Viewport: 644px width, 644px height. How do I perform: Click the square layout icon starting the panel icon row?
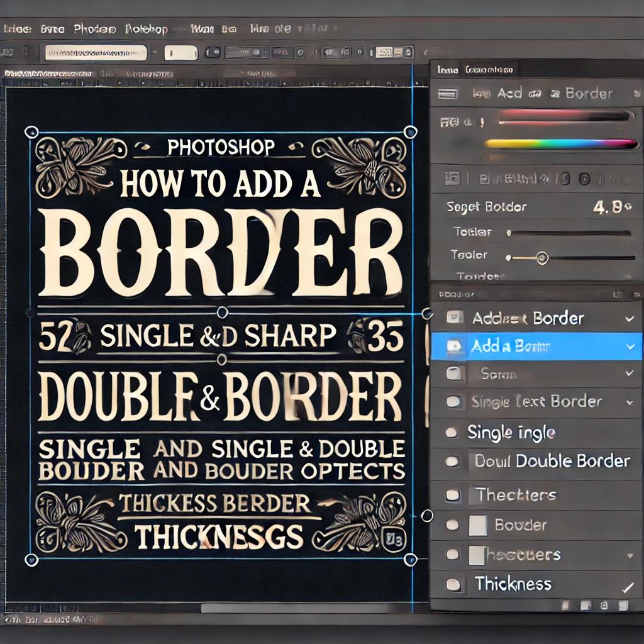(452, 178)
